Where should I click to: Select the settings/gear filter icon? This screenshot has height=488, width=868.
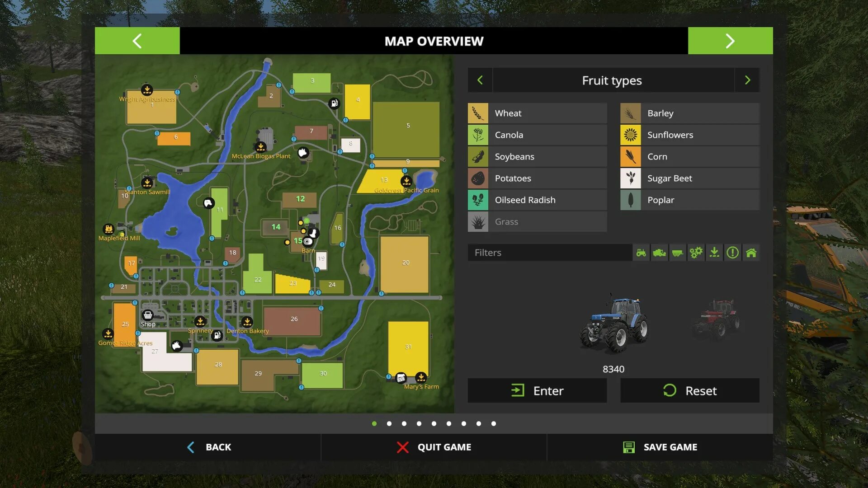(x=696, y=252)
